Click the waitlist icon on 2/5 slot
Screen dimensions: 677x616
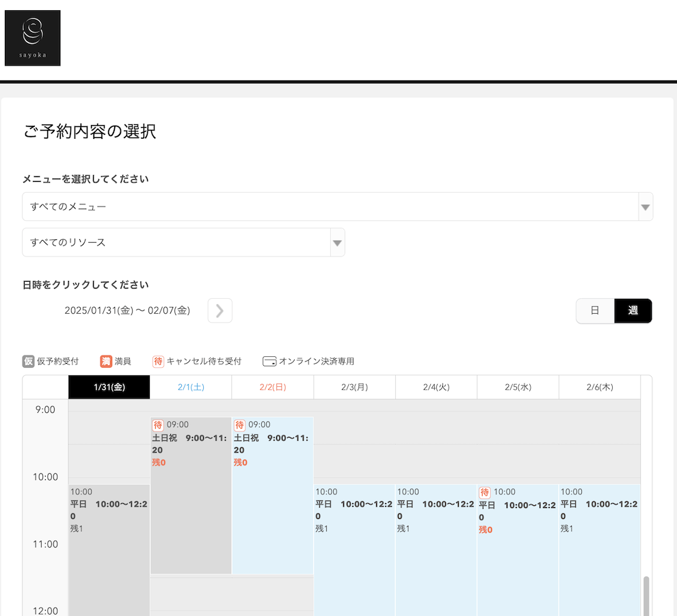click(x=485, y=492)
